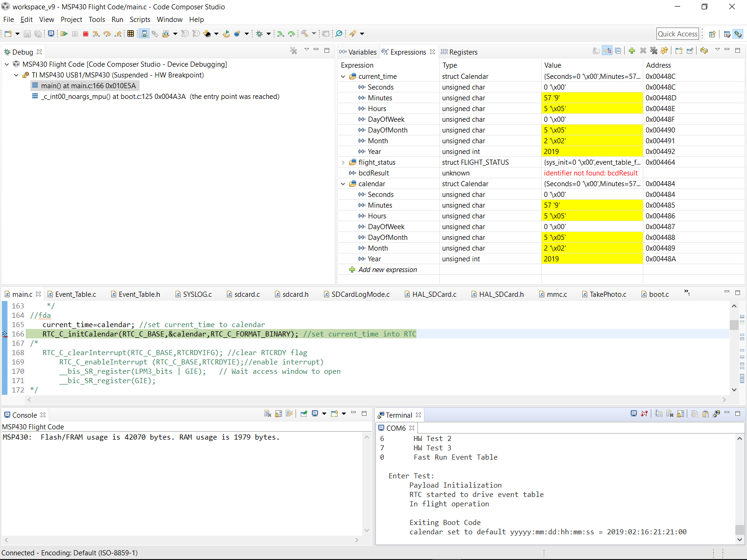This screenshot has width=747, height=560.
Task: Collapse the current_time struct in Expressions
Action: [343, 77]
